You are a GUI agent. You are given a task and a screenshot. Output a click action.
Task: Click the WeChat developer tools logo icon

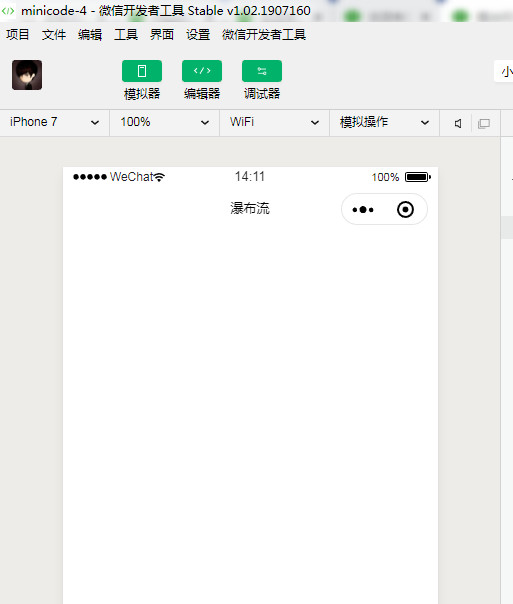(x=8, y=11)
